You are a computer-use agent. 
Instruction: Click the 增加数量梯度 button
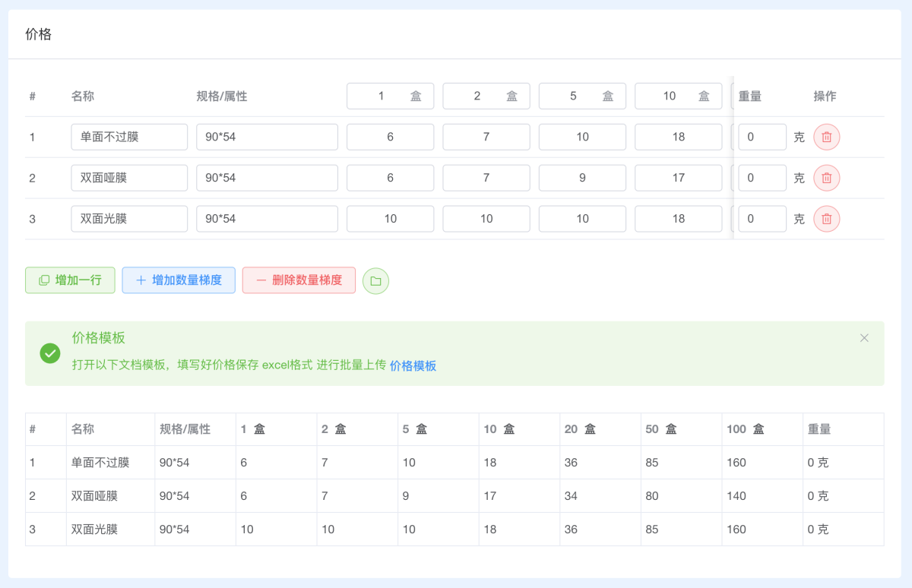tap(178, 280)
